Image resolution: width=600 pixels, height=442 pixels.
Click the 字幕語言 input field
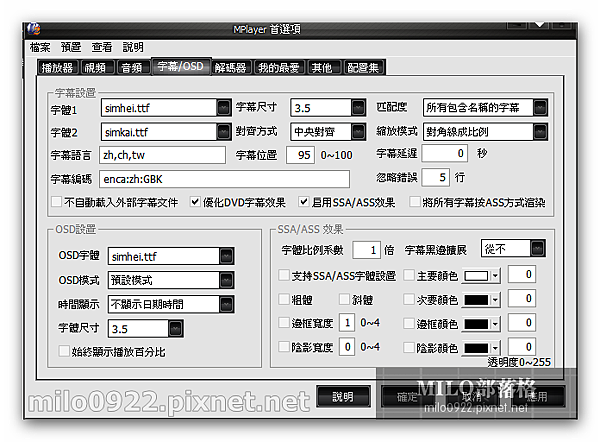click(x=162, y=155)
